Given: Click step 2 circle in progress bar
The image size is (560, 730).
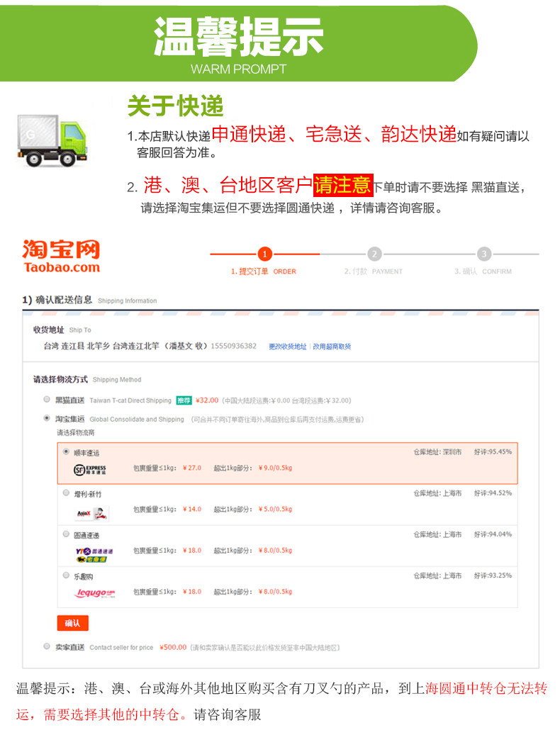Looking at the screenshot, I should tap(374, 254).
